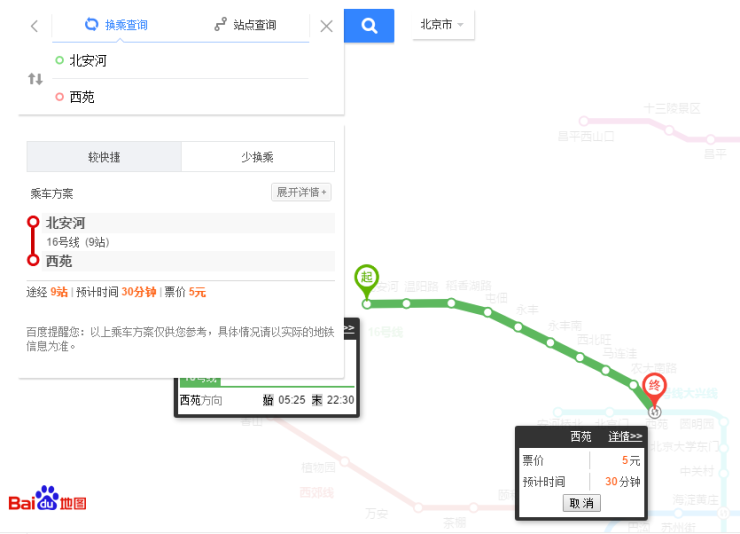
Task: Open 详情>> link in 西苑 popup
Action: coord(625,436)
